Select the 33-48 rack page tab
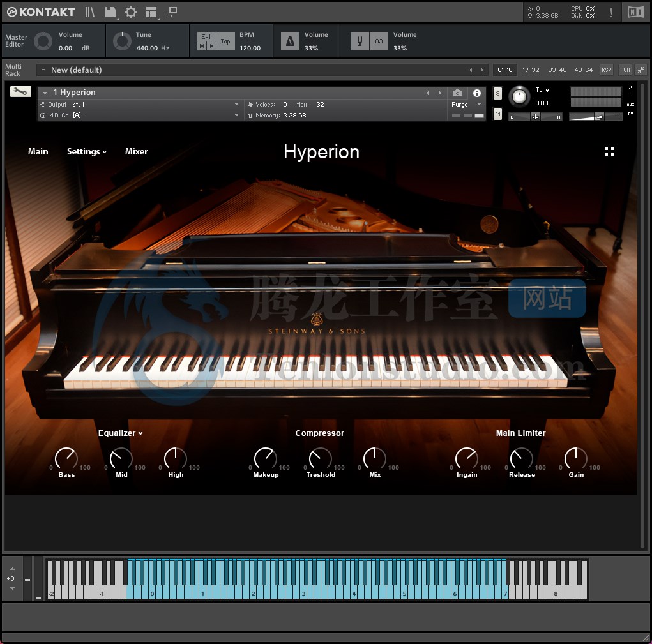Screen dimensions: 652x644 pyautogui.click(x=557, y=70)
